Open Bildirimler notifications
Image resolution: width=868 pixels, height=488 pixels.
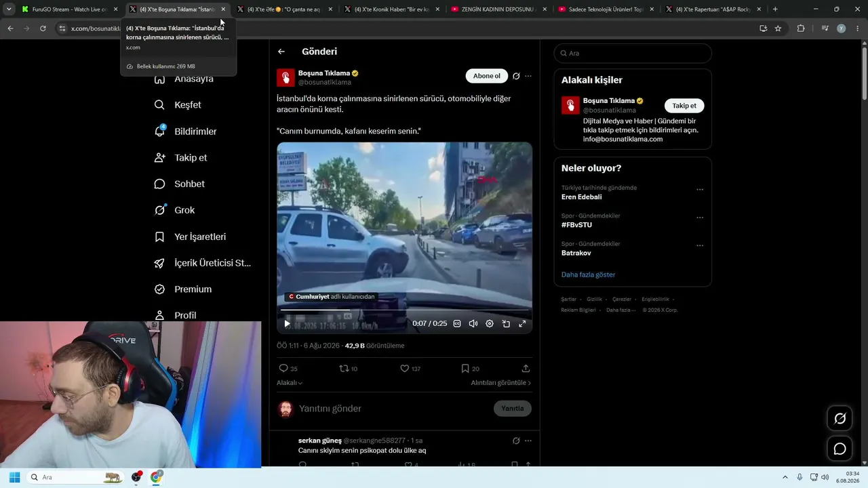[x=186, y=131]
